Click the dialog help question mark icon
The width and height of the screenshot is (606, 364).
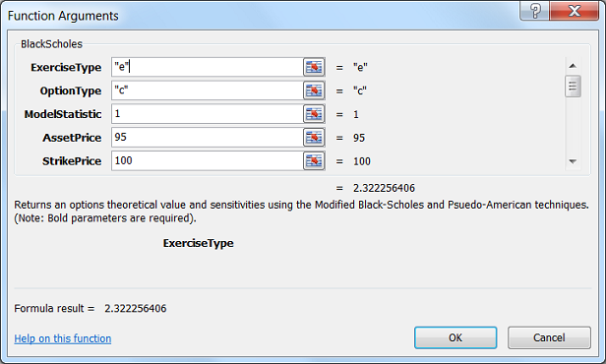pos(535,11)
